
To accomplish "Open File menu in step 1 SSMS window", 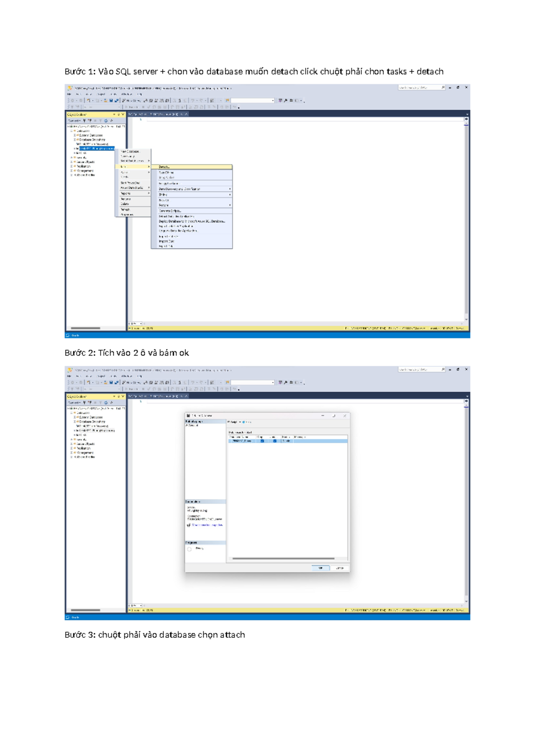I will pyautogui.click(x=69, y=94).
